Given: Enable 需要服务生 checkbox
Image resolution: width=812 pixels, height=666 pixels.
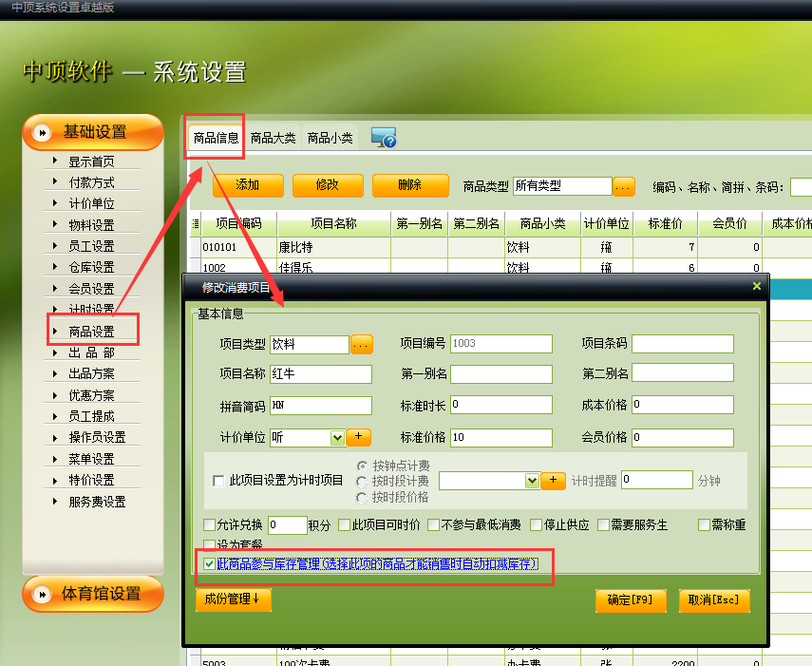Looking at the screenshot, I should pos(603,525).
